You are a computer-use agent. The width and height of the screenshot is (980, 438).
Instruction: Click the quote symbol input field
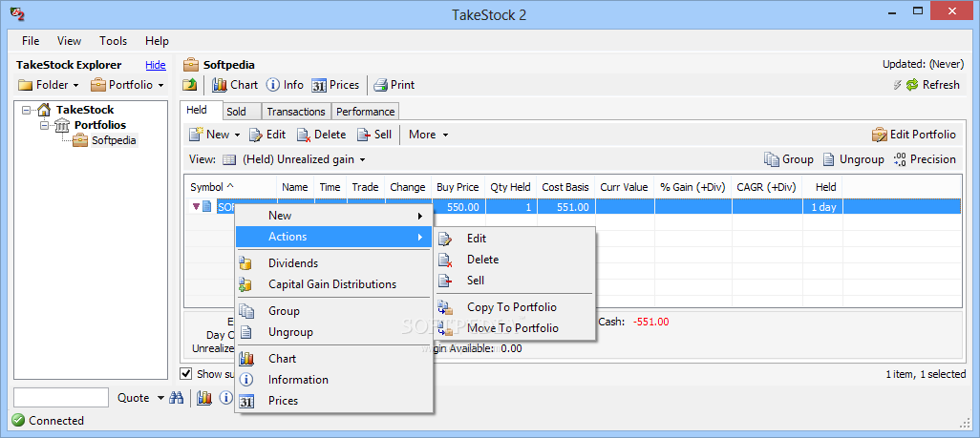coord(61,397)
